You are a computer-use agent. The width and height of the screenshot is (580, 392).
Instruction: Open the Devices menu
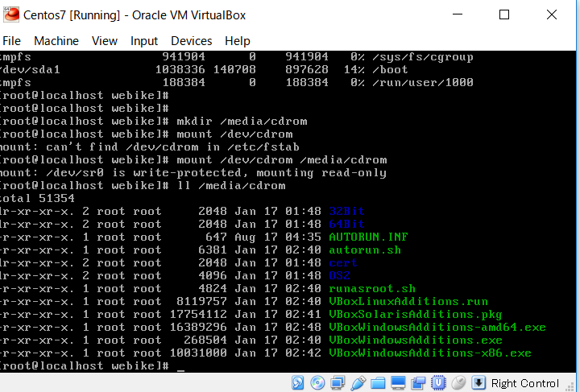click(x=191, y=40)
